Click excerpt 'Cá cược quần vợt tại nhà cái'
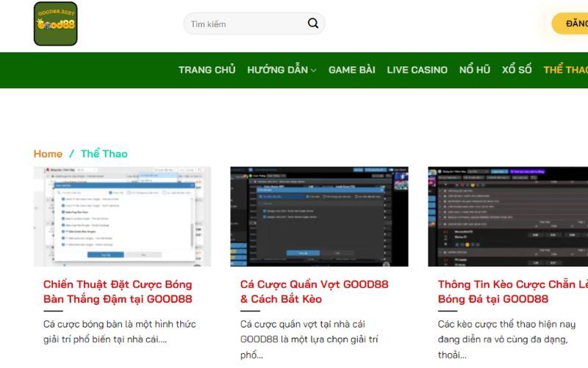 point(303,325)
